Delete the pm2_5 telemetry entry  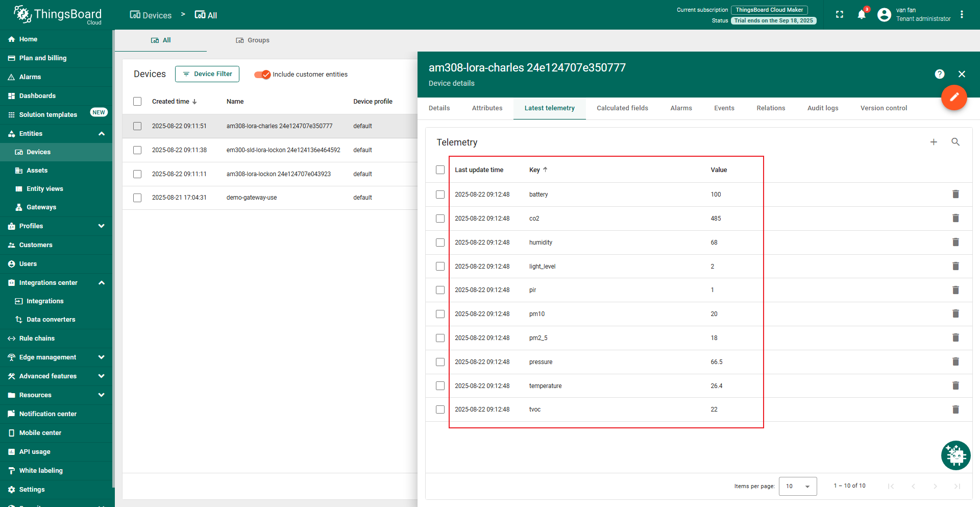pos(955,337)
